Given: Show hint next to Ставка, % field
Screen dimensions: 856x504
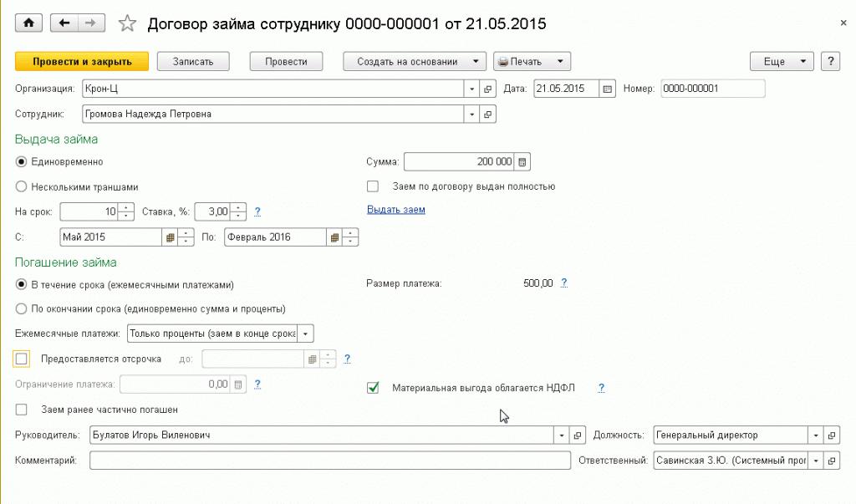Looking at the screenshot, I should pos(257,211).
